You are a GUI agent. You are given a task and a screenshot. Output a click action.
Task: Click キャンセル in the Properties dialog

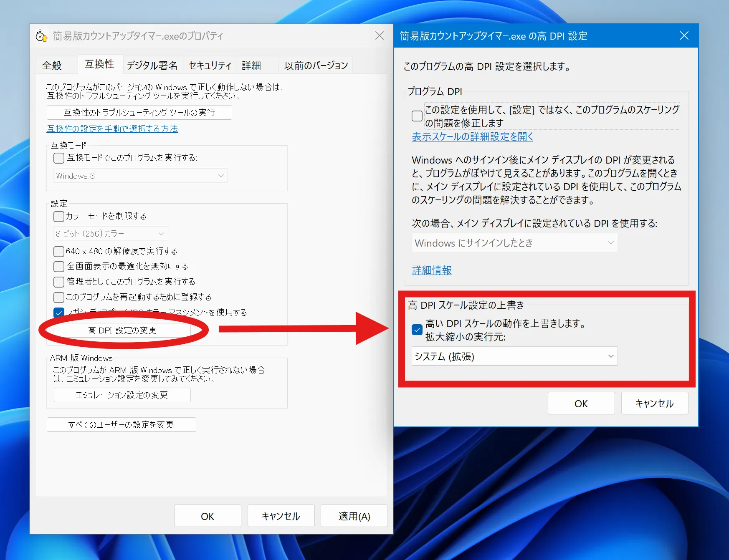point(281,516)
